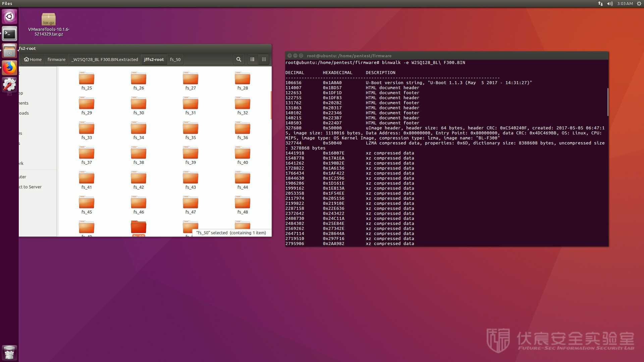Click the system settings icon in dock

point(10,84)
